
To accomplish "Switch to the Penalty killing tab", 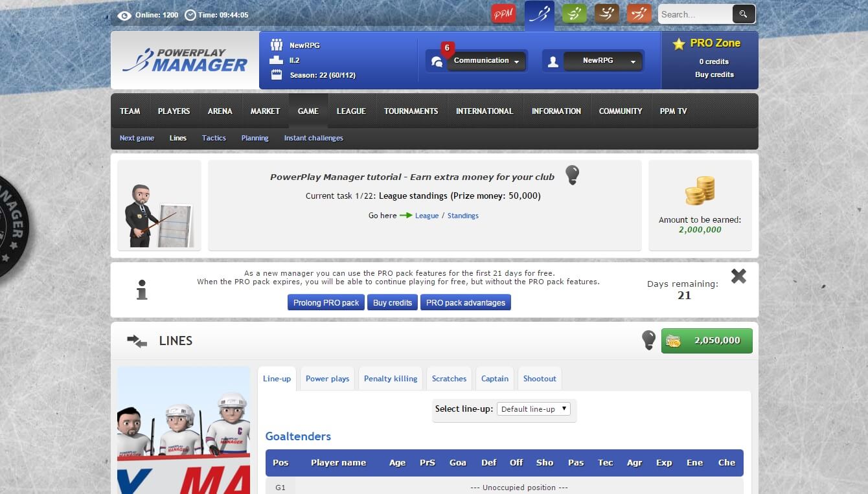I will tap(391, 379).
